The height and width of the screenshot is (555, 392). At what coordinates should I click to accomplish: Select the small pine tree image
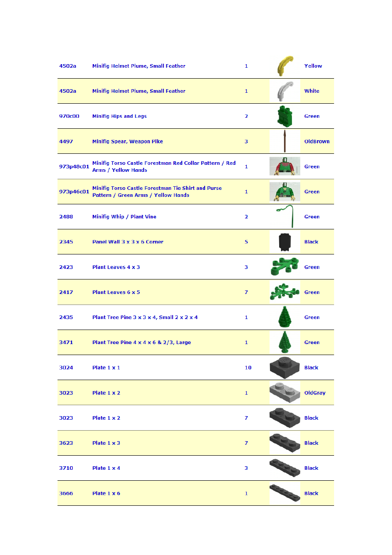pyautogui.click(x=284, y=317)
